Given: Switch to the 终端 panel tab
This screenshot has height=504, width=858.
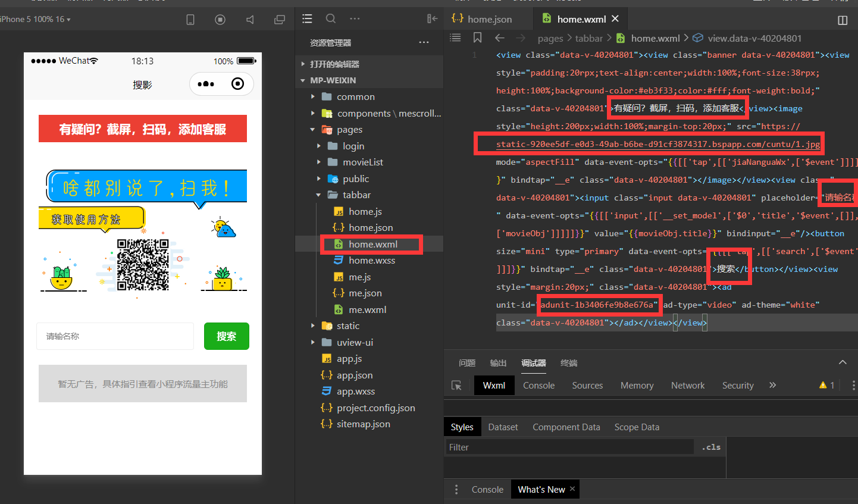Looking at the screenshot, I should [569, 362].
